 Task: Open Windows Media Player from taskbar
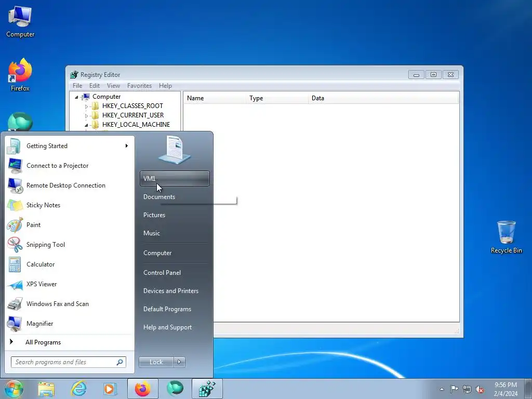110,389
